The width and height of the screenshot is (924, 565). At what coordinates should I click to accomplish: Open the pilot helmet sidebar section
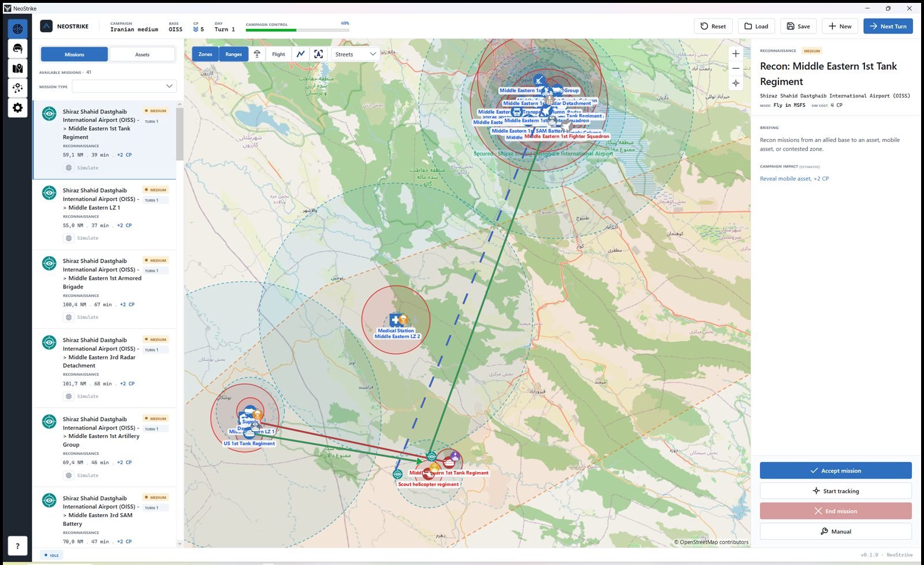pos(18,48)
